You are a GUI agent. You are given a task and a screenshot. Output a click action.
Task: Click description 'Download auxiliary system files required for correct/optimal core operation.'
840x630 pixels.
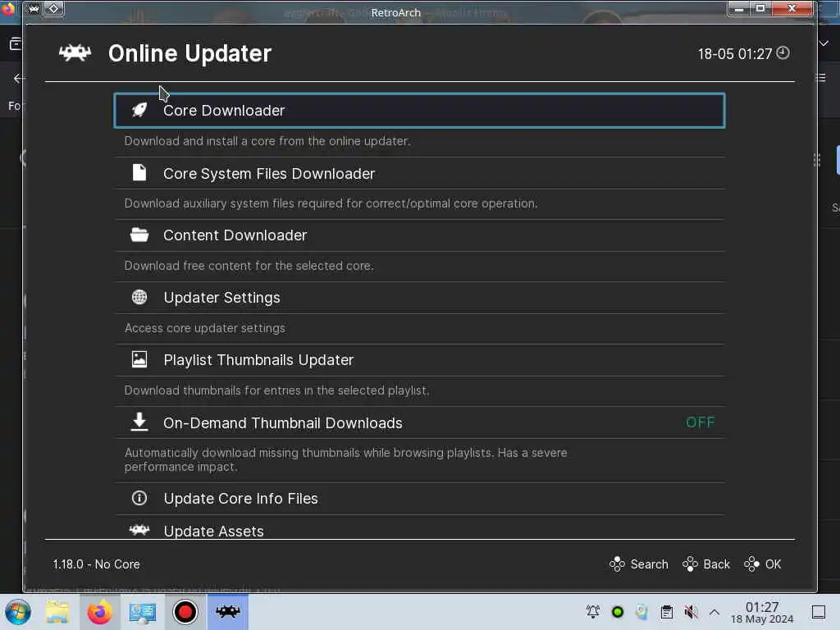tap(331, 203)
